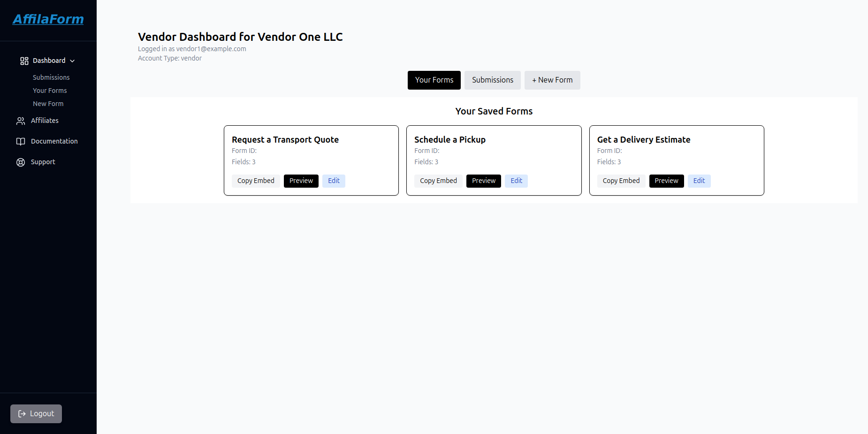
Task: Click the Request a Transport Quote title
Action: point(285,140)
